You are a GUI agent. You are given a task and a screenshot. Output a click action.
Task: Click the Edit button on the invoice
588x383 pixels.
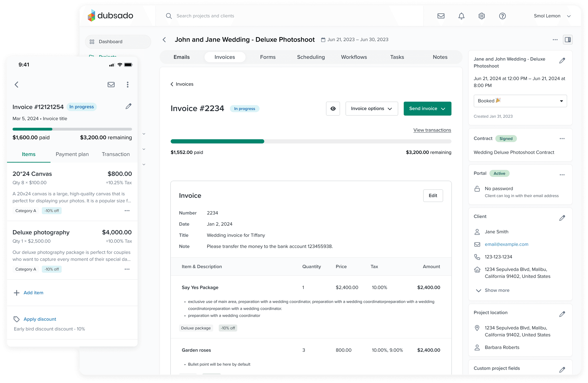[x=433, y=195]
